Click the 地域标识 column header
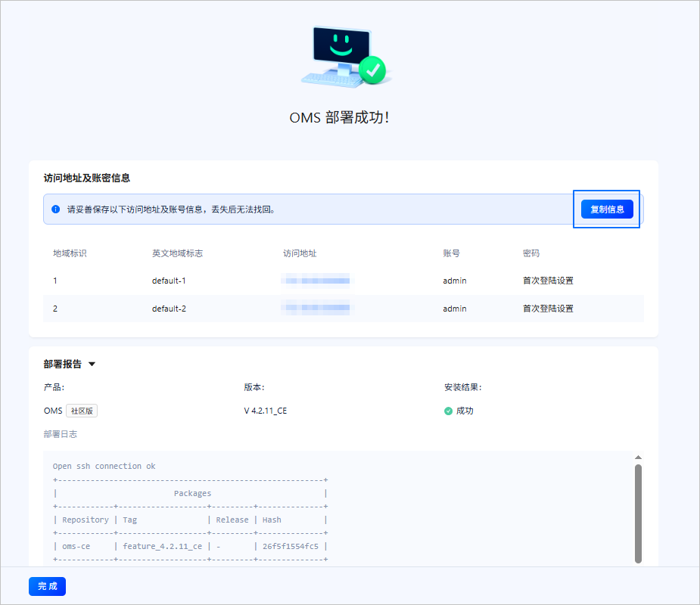 pyautogui.click(x=70, y=253)
